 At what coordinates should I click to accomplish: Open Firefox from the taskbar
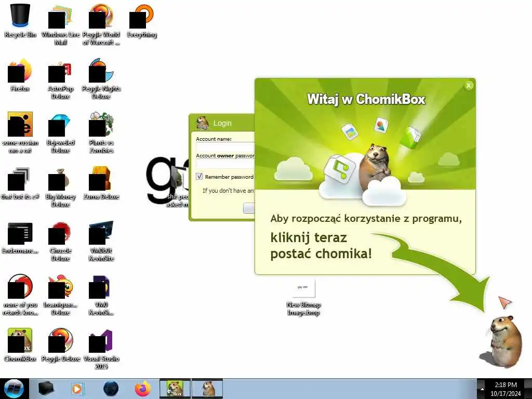[x=143, y=389]
